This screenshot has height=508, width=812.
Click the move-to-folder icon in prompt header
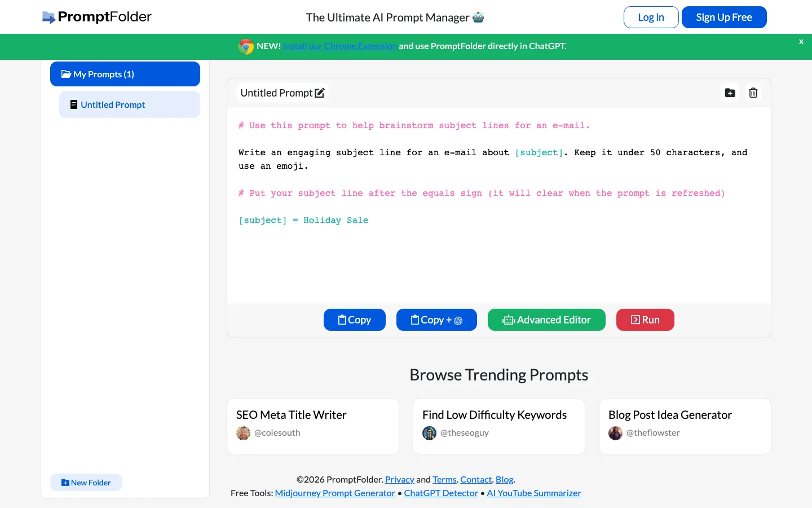pyautogui.click(x=730, y=93)
